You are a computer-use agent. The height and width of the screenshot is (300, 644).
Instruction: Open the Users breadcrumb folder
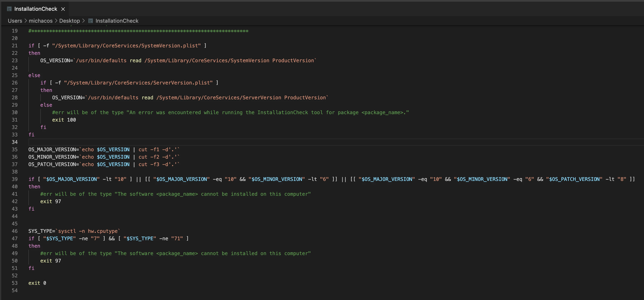point(15,21)
